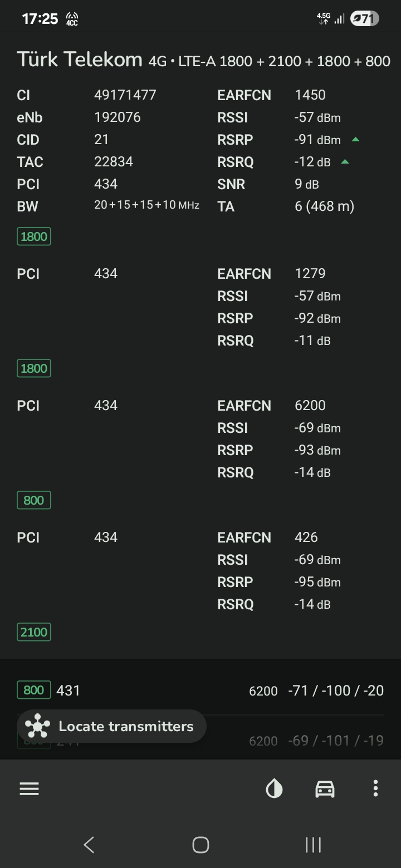Viewport: 401px width, 868px height.
Task: Tap the Android home button
Action: 200,845
